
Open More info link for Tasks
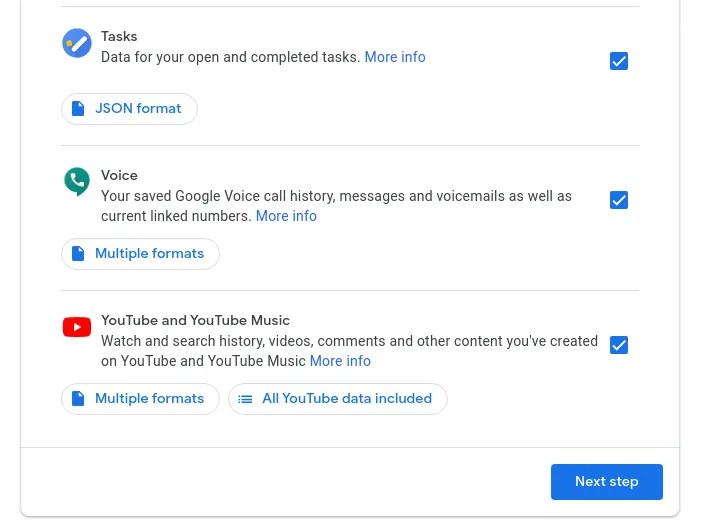point(395,57)
